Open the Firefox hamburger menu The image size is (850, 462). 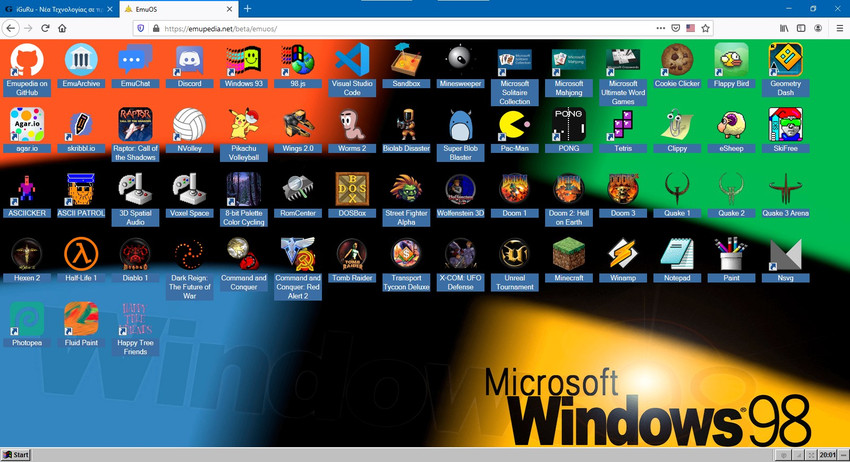839,28
